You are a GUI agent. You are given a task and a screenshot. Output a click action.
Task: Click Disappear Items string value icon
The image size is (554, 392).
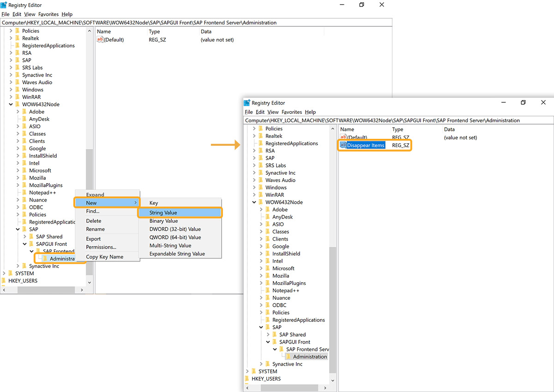pos(343,145)
